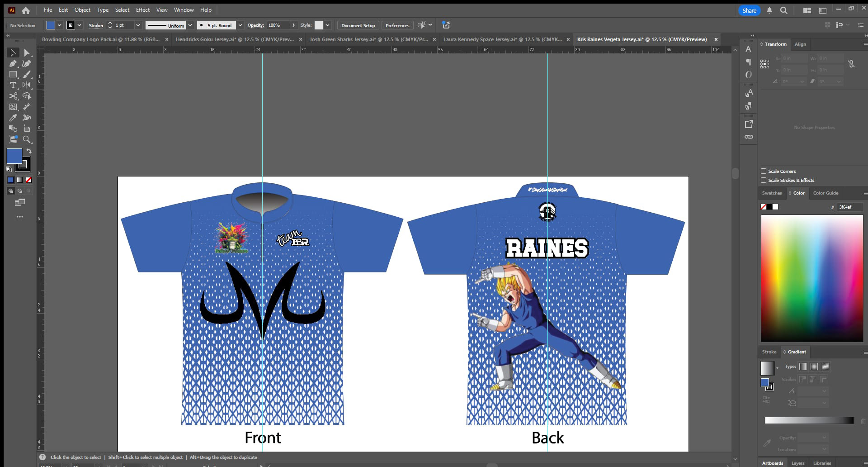Open the Transform panel options menu
The image size is (868, 467).
point(865,44)
